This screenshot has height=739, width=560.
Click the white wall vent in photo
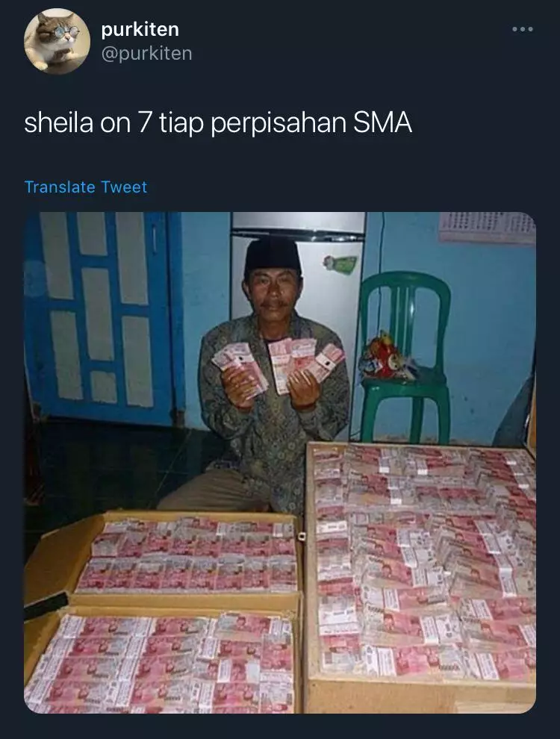tap(487, 228)
